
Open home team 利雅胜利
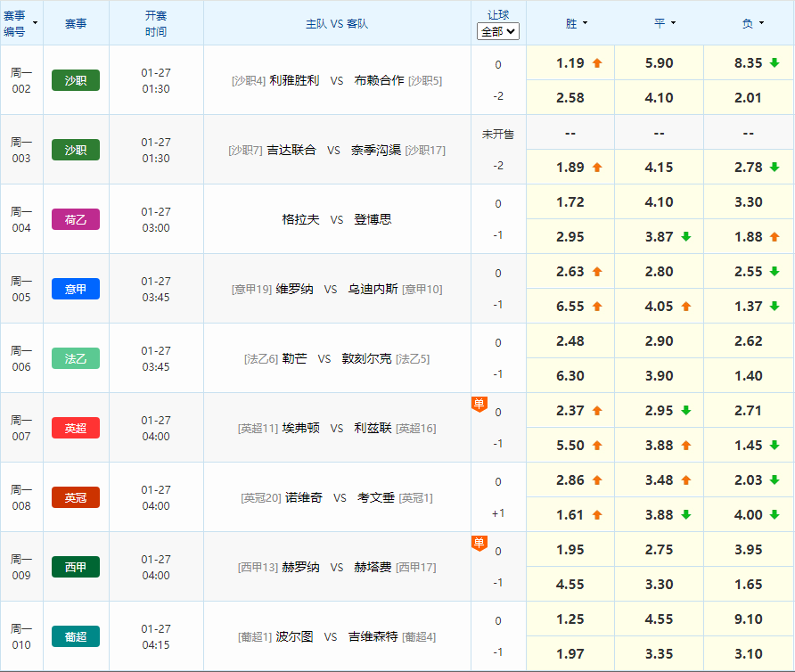click(x=294, y=80)
